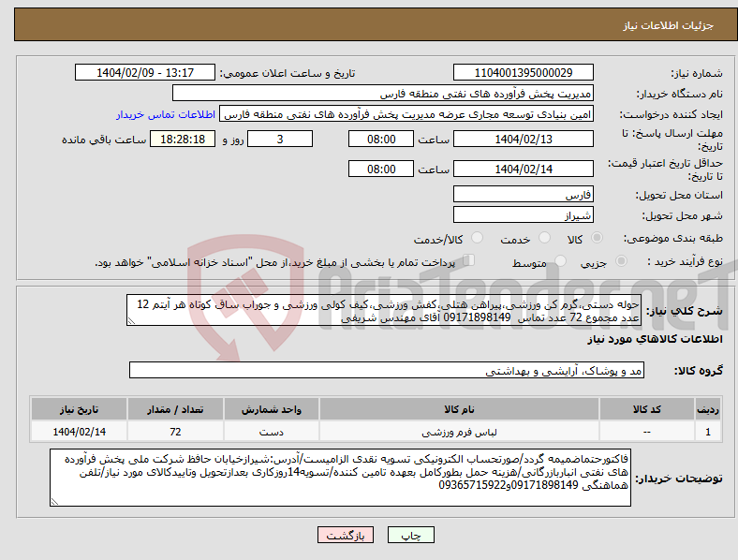738x560 pixels.
Task: Click the remaining days field showing 3
Action: [280, 139]
